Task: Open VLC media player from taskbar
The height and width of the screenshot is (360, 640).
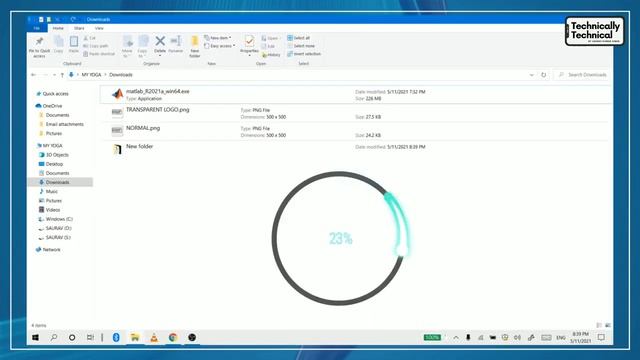Action: (154, 338)
